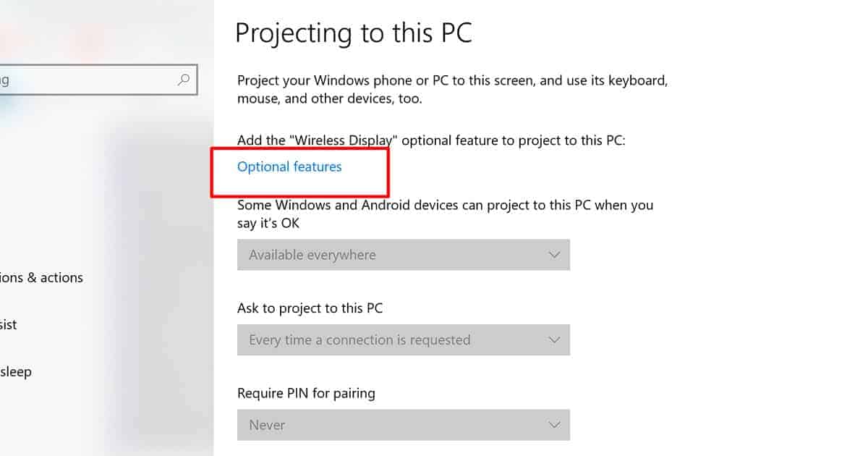
Task: Click the "Projecting to this PC" heading
Action: (354, 34)
